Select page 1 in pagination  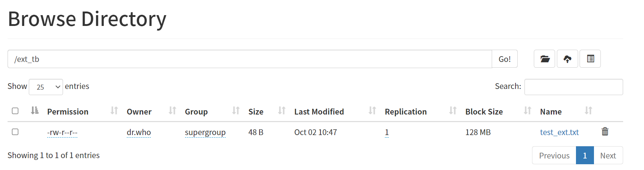(x=585, y=155)
